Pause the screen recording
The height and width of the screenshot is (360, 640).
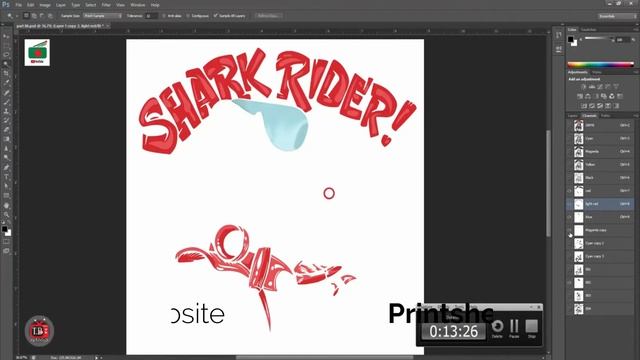pyautogui.click(x=514, y=329)
